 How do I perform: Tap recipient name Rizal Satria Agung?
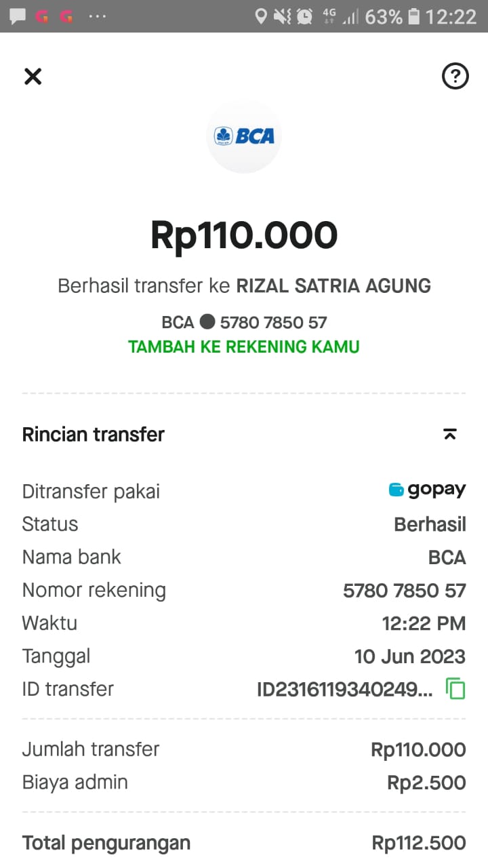333,286
